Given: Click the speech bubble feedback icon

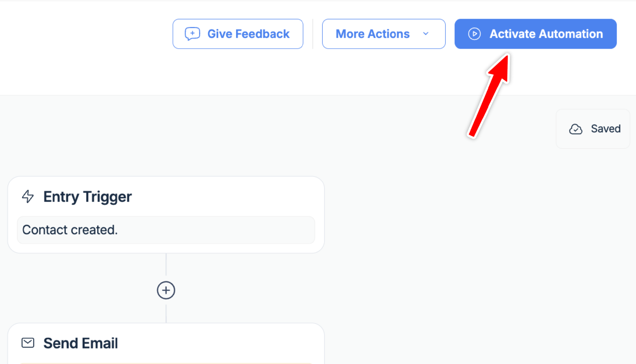Looking at the screenshot, I should pyautogui.click(x=192, y=34).
